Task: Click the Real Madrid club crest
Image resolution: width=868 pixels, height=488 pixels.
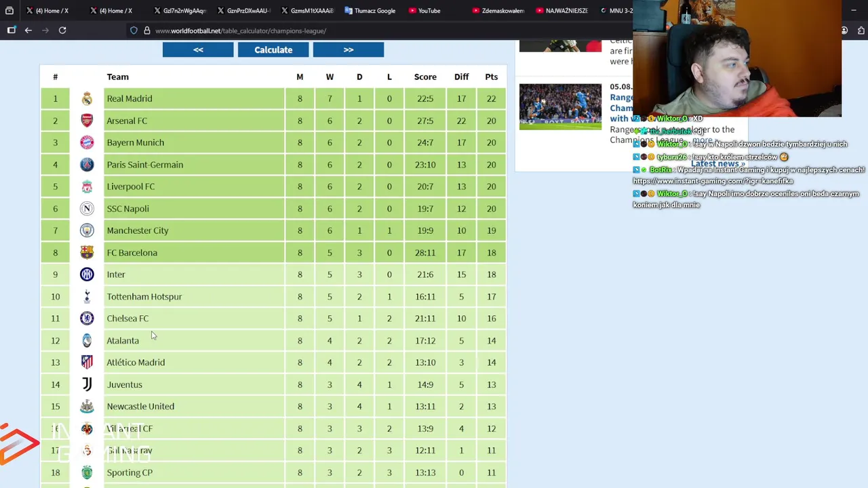Action: click(87, 99)
